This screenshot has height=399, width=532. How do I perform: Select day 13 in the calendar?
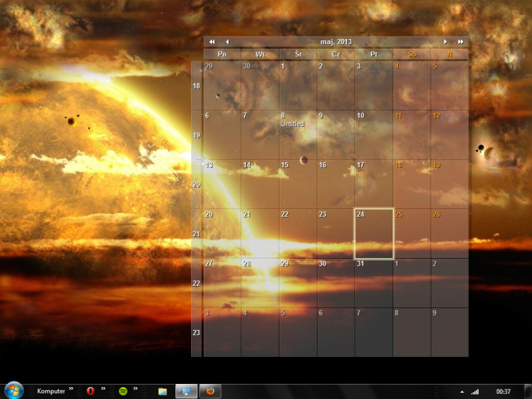223,184
